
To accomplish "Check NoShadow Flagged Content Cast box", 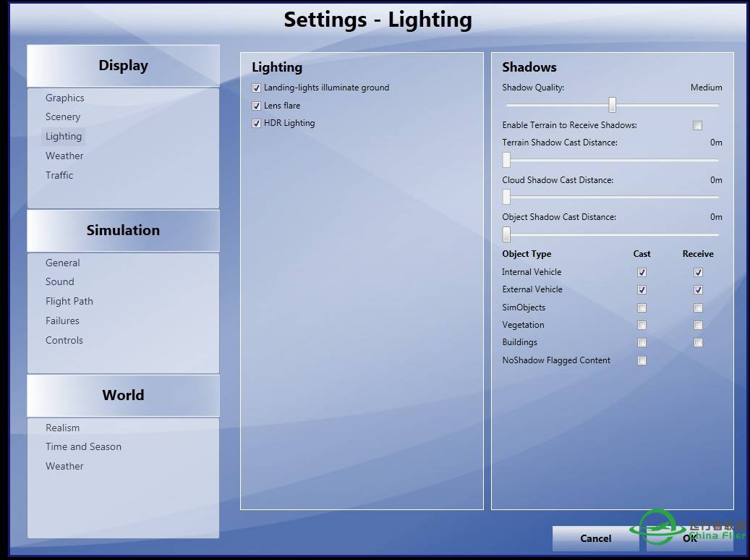I will 642,361.
